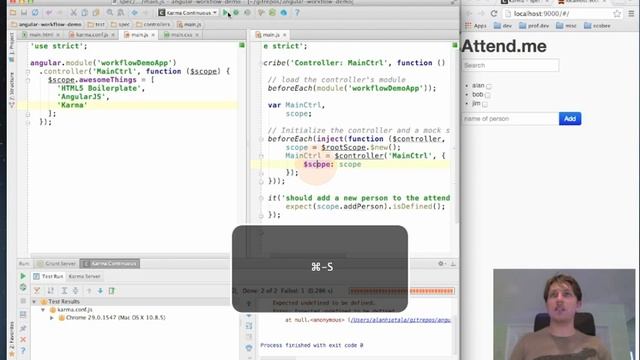The image size is (640, 360).
Task: Click the collapse all icon in test toolbar
Action: point(76,291)
